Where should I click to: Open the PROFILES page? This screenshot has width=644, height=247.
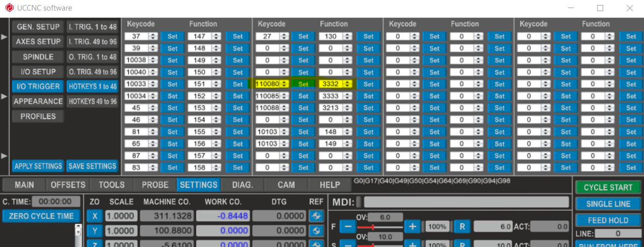(x=38, y=116)
